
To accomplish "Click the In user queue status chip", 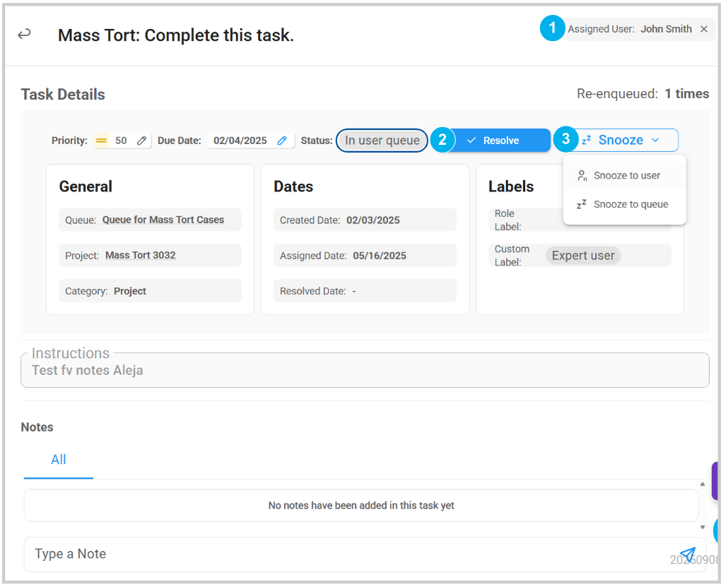I will (382, 141).
